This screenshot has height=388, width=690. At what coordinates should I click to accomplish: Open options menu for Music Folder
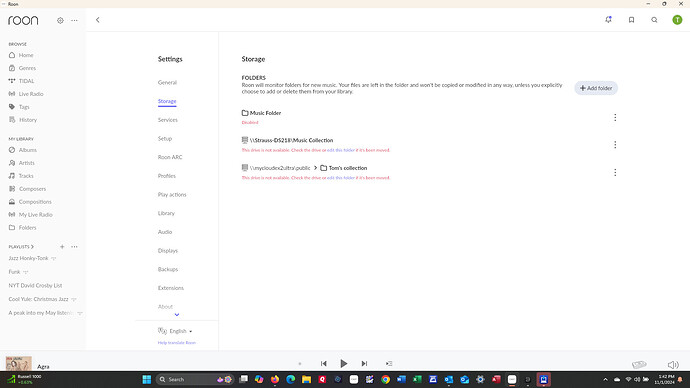(615, 117)
